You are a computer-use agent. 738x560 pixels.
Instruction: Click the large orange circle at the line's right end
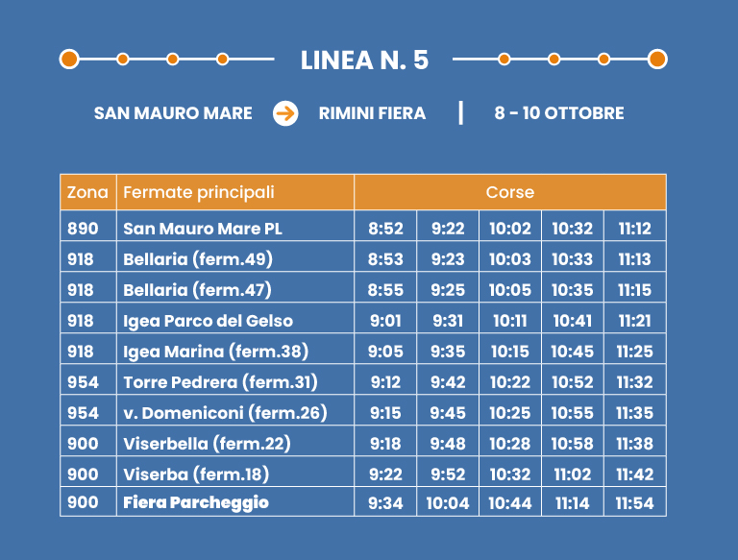[x=657, y=59]
